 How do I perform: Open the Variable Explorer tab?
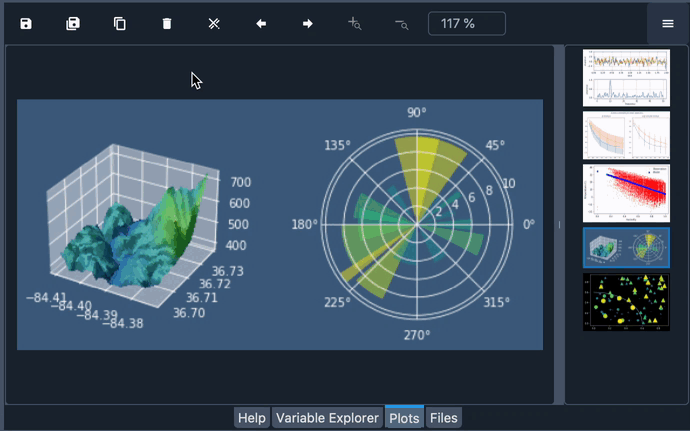pyautogui.click(x=327, y=418)
